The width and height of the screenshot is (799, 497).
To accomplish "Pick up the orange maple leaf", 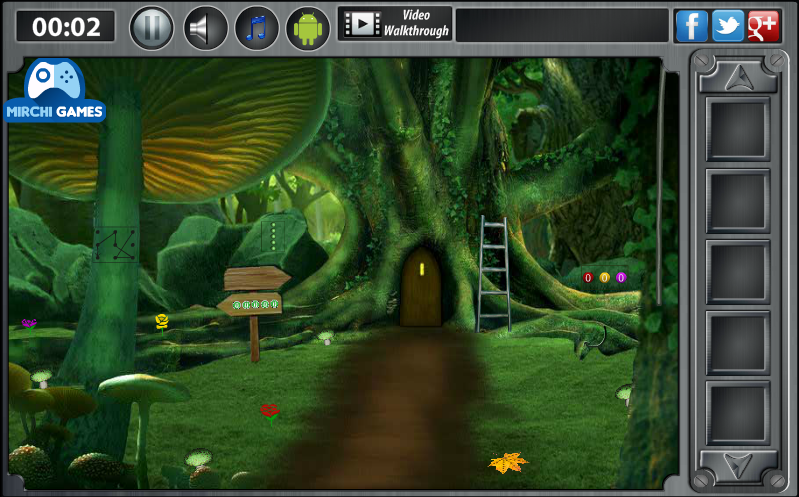I will click(x=508, y=462).
